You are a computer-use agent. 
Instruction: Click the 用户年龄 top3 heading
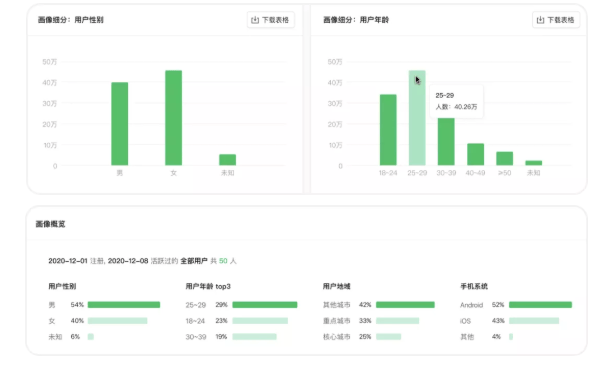click(x=208, y=286)
